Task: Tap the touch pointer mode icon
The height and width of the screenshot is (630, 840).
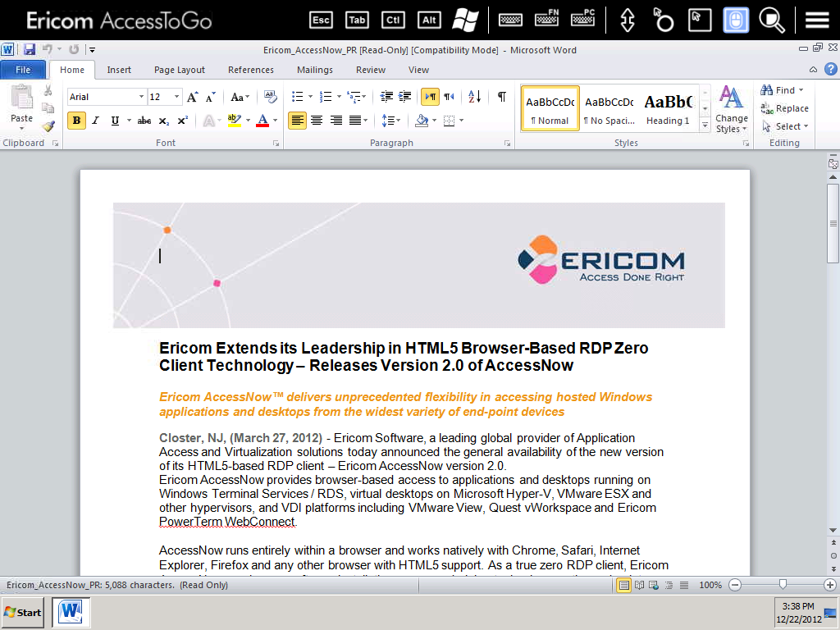Action: point(663,21)
